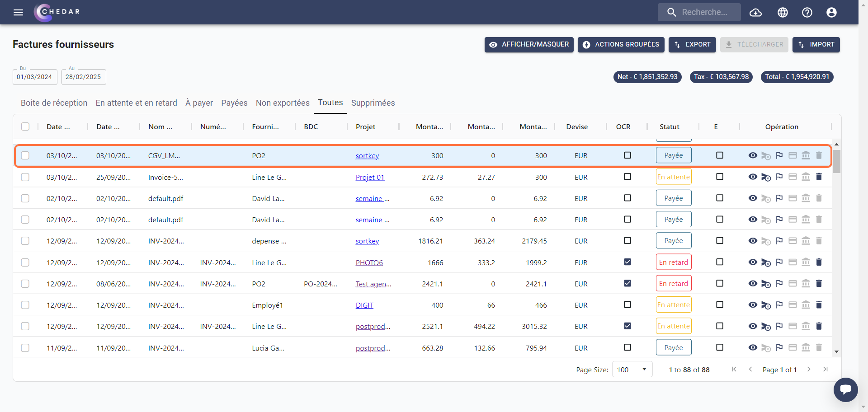Image resolution: width=868 pixels, height=412 pixels.
Task: Open the DIGIT project link
Action: point(364,305)
